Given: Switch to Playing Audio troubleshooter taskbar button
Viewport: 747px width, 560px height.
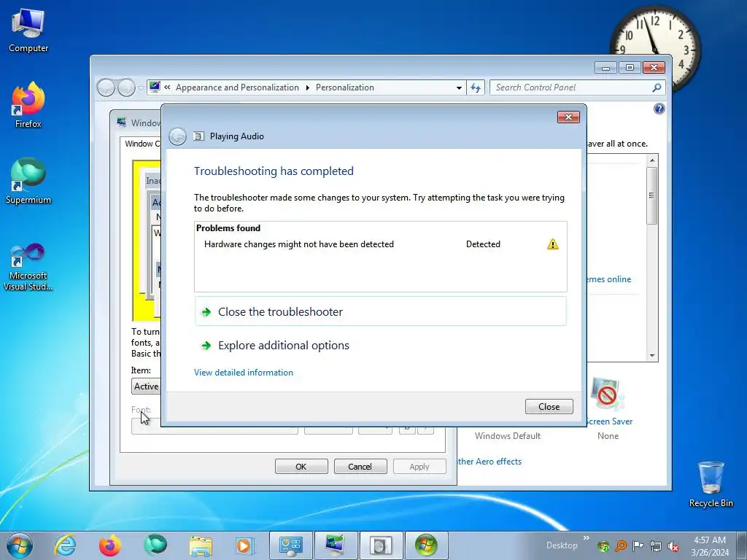Looking at the screenshot, I should click(381, 545).
